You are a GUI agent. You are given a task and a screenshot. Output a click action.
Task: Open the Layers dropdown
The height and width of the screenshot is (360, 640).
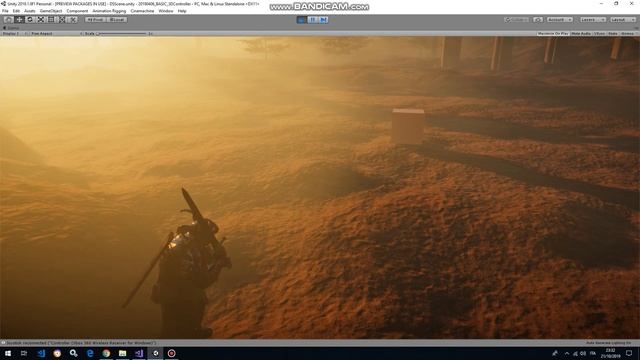pyautogui.click(x=592, y=20)
